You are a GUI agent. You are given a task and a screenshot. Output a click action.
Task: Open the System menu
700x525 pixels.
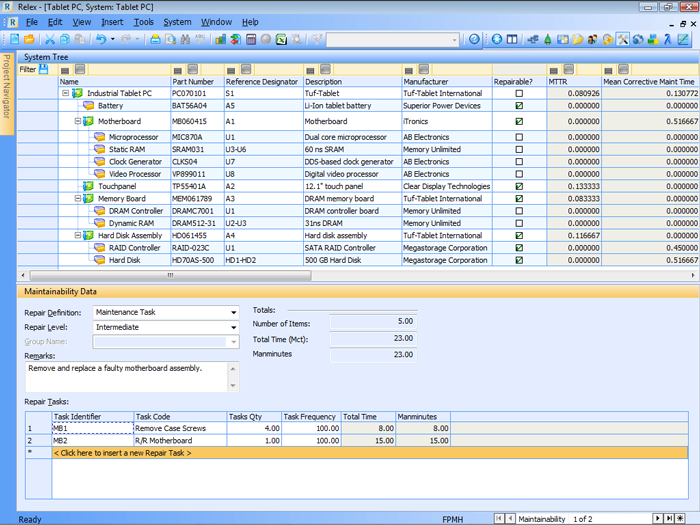coord(177,22)
